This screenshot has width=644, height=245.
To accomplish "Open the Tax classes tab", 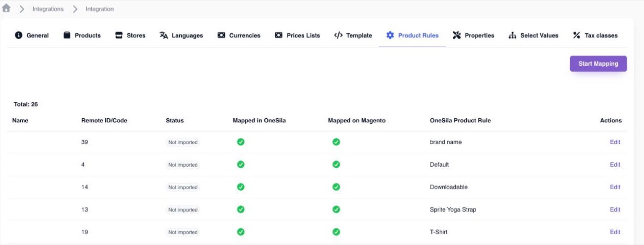I will (595, 35).
